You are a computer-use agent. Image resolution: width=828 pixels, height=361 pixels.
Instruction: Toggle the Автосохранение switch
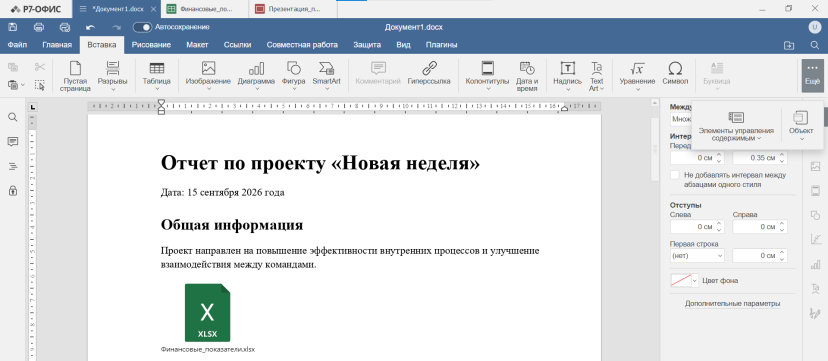(x=142, y=27)
